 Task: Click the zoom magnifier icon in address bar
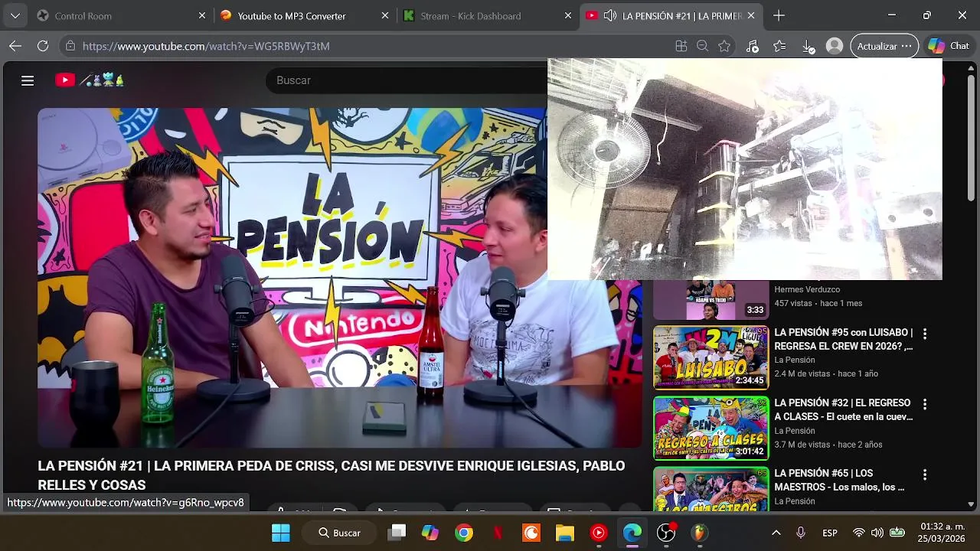pos(702,46)
